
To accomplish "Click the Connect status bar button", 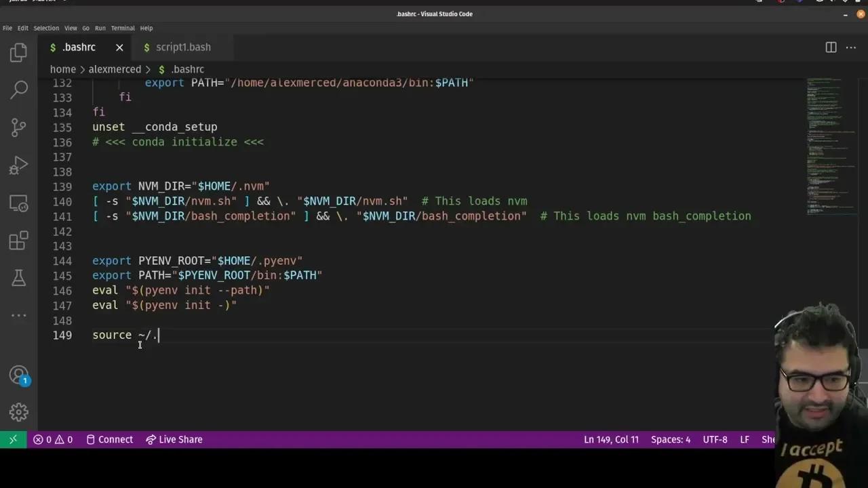I will pos(109,439).
